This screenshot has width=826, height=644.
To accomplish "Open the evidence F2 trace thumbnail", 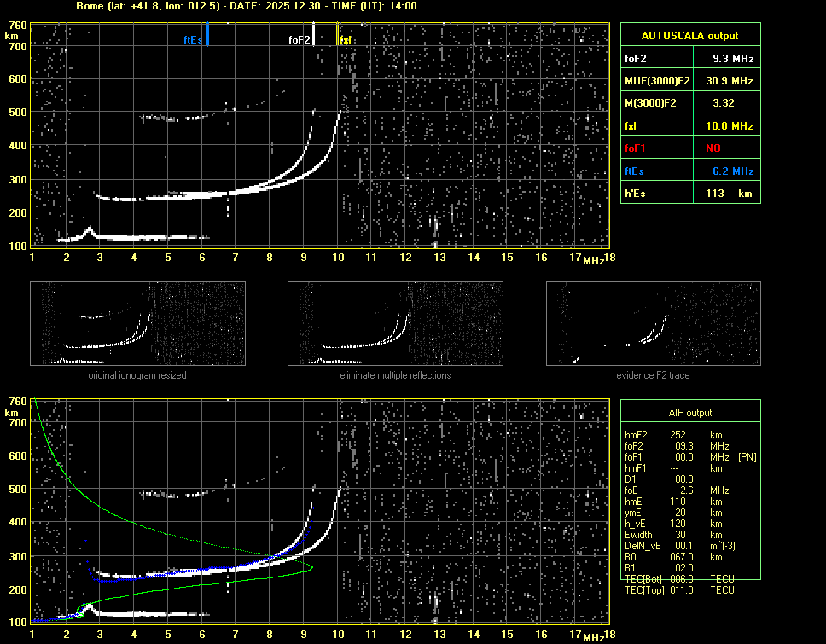I will 653,323.
